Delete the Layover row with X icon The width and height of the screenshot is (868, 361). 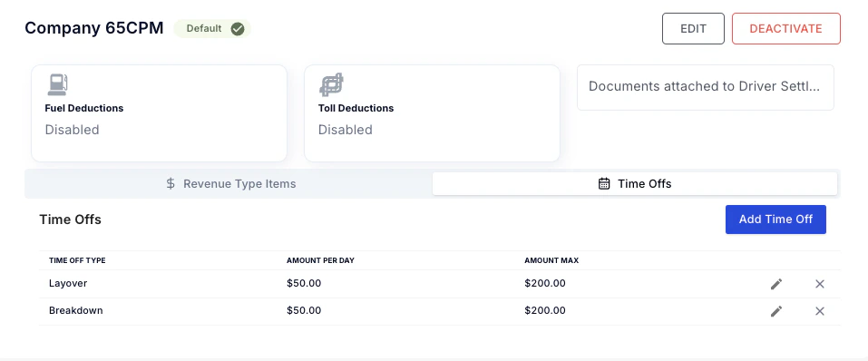(820, 284)
